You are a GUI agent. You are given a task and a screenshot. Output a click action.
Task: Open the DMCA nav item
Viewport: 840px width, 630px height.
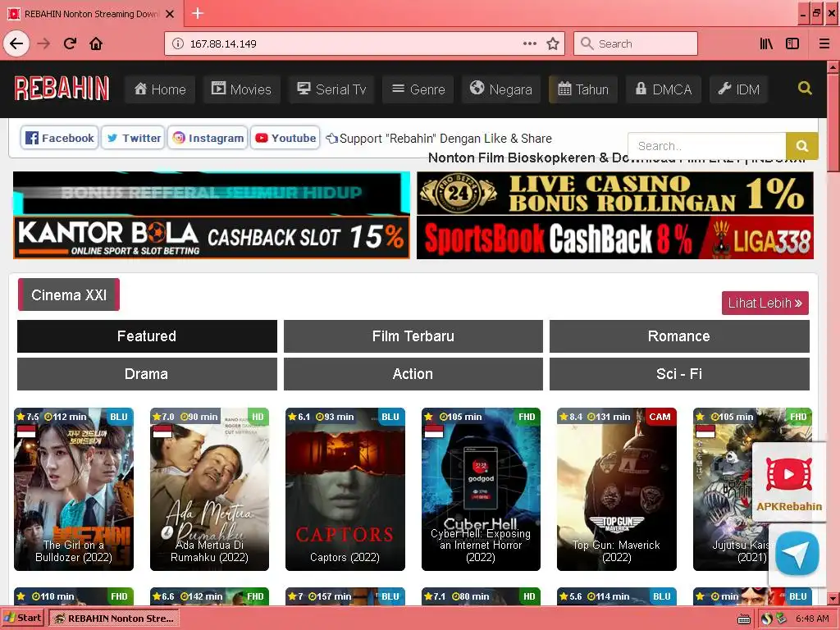pos(663,89)
